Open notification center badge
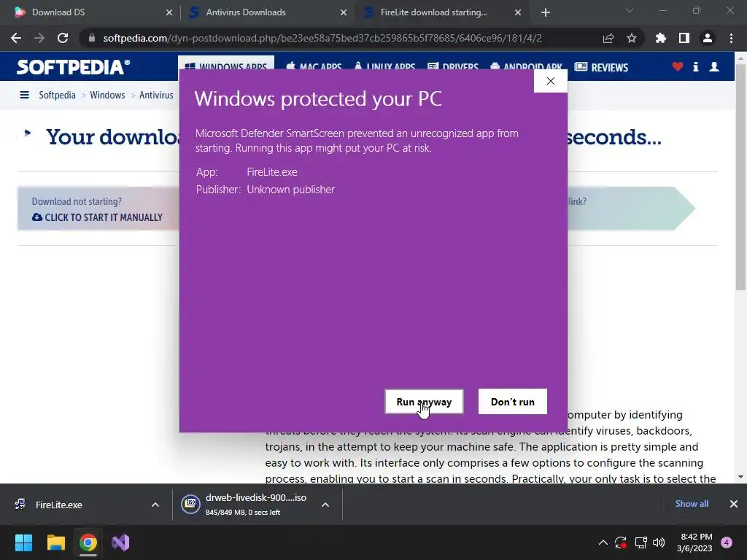The width and height of the screenshot is (747, 560). coord(727,542)
